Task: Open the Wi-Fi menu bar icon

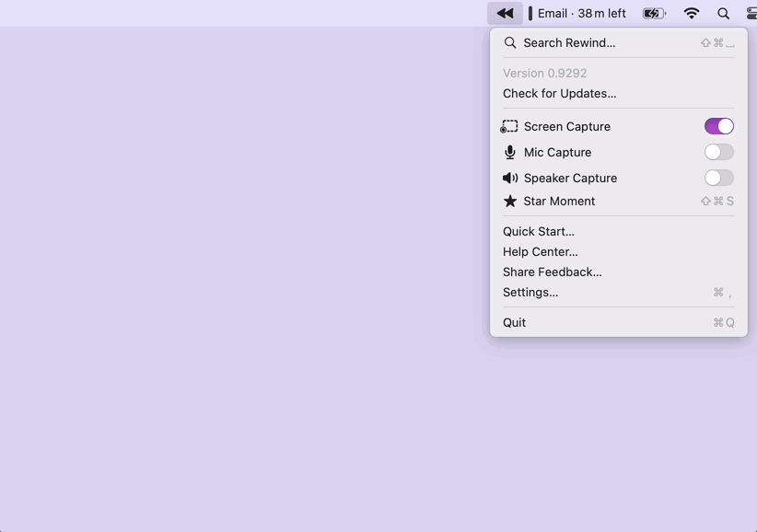Action: point(692,13)
